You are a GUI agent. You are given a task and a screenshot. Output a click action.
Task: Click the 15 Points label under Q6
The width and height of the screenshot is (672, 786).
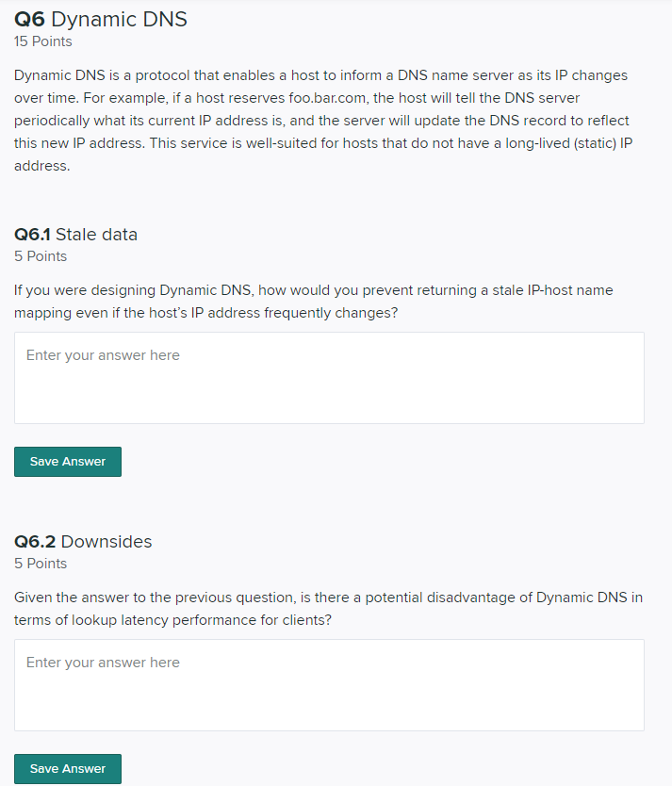(42, 41)
